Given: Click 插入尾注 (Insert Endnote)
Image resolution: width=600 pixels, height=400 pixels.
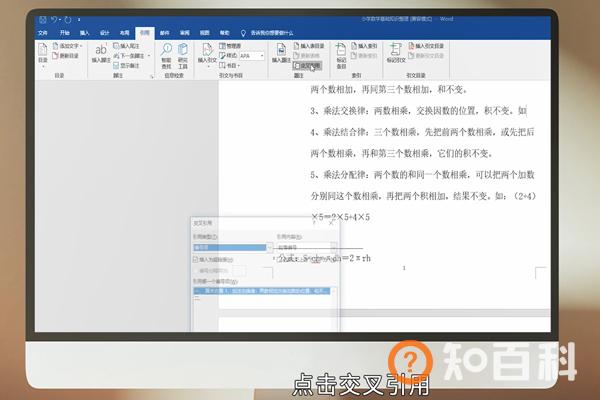Looking at the screenshot, I should tap(127, 46).
